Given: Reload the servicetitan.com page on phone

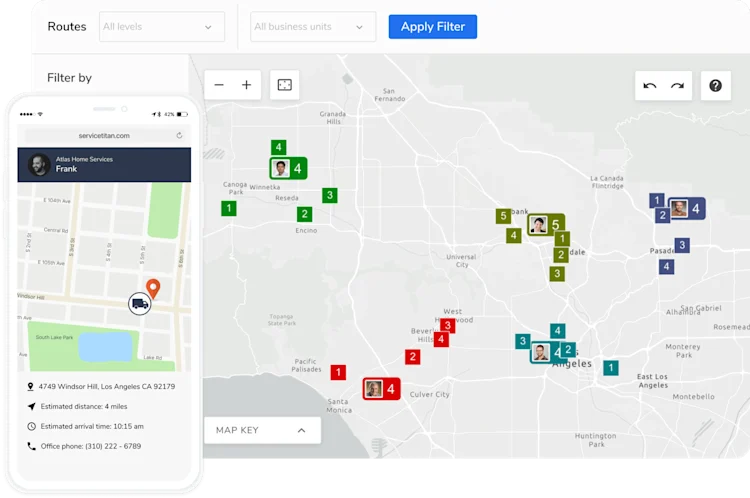Looking at the screenshot, I should click(179, 135).
